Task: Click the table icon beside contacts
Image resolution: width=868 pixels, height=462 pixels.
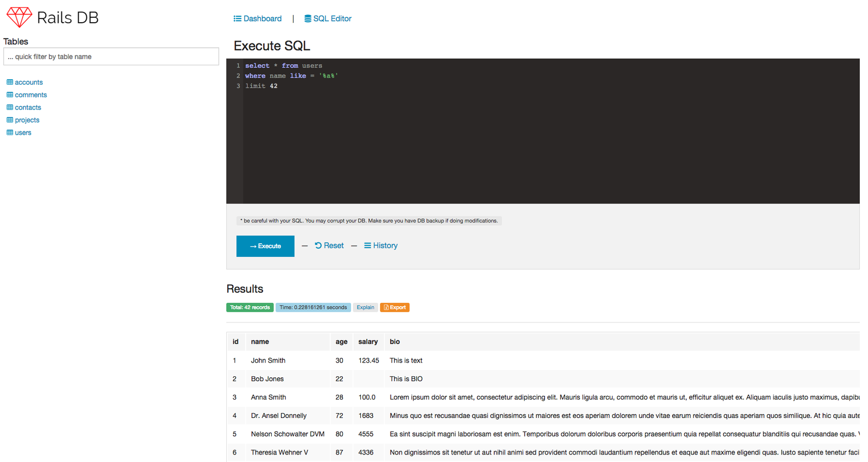Action: [x=10, y=107]
